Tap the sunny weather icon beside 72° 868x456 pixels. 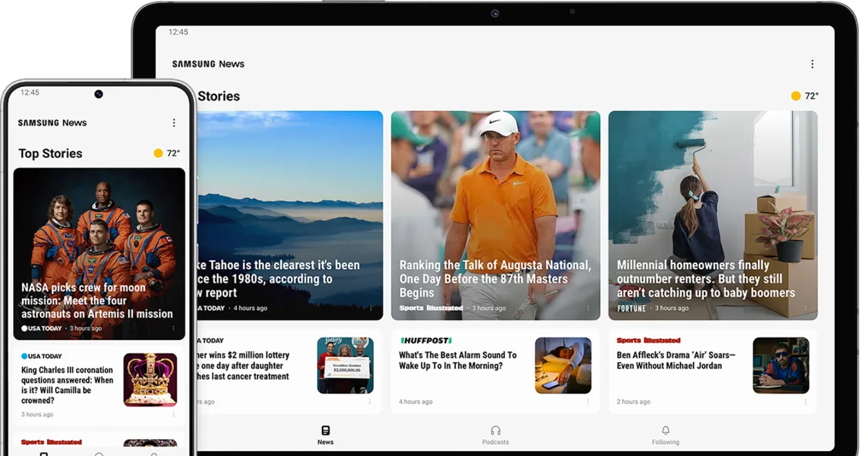click(x=795, y=95)
